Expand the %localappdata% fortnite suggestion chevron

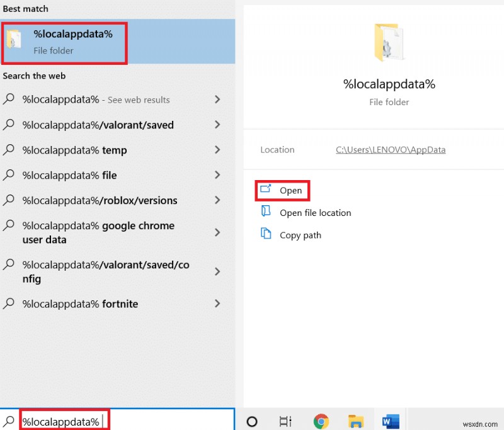[217, 303]
